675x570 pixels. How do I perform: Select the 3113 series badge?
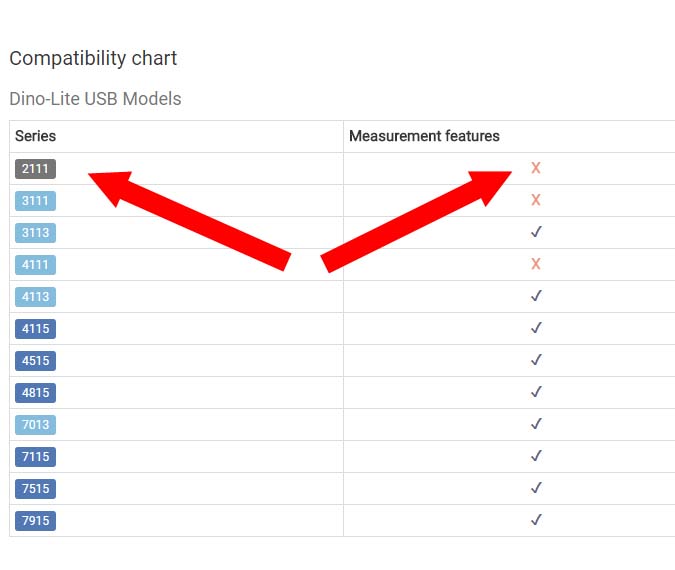tap(35, 233)
